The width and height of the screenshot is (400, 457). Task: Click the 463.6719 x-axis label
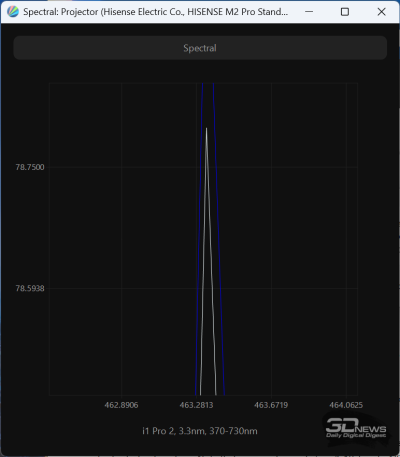(271, 405)
